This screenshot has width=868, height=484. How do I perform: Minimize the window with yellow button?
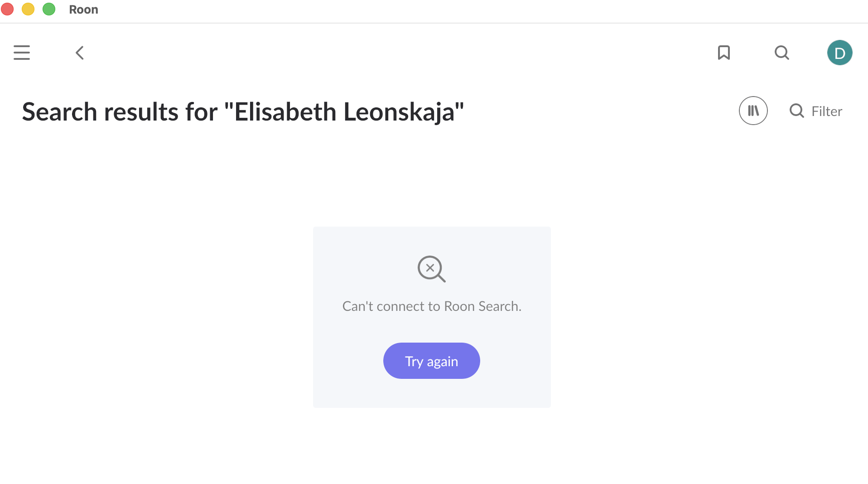click(28, 9)
